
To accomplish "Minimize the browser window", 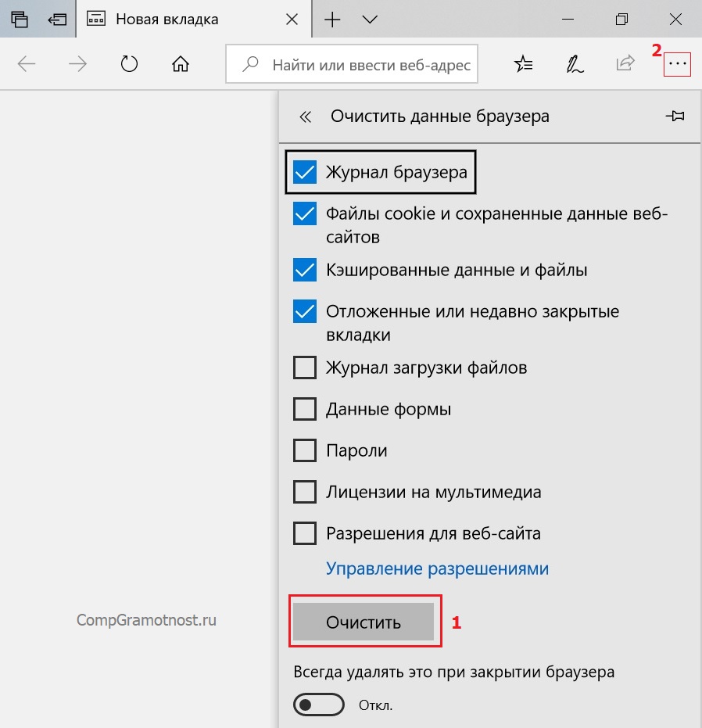I will [568, 19].
